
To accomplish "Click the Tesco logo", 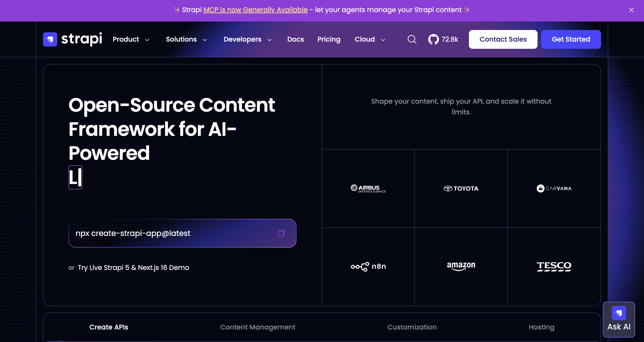I will click(x=554, y=266).
